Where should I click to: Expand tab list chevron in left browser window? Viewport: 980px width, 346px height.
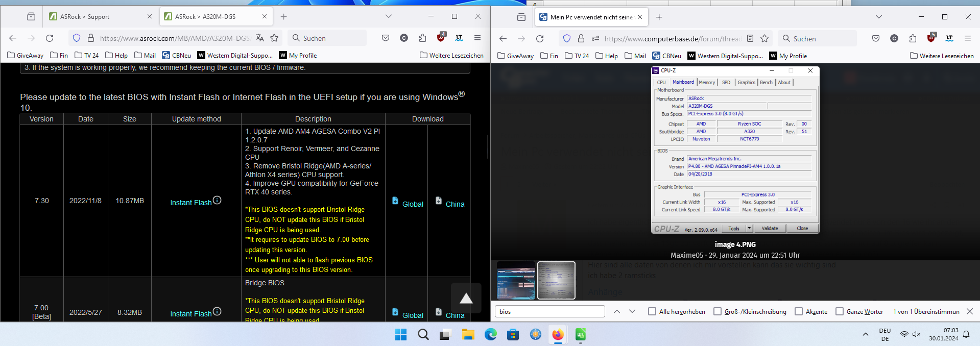pyautogui.click(x=389, y=16)
